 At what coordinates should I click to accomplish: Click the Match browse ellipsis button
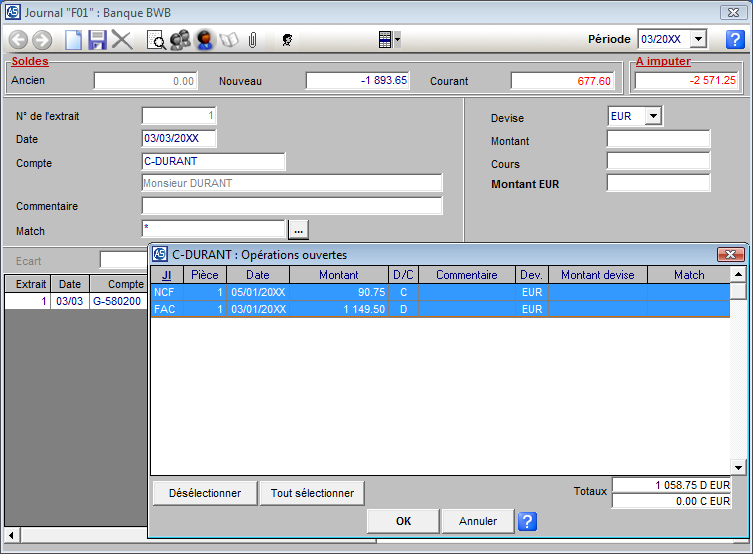coord(298,230)
